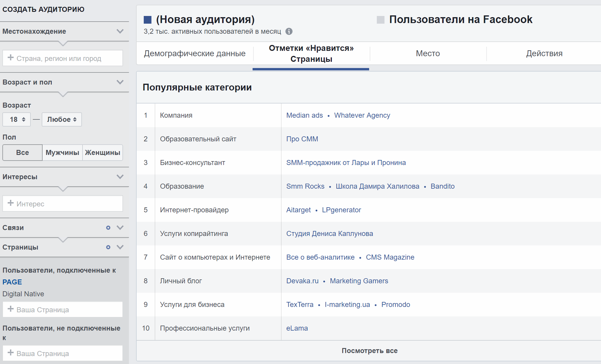Open the Whatever Agency link

[x=362, y=115]
